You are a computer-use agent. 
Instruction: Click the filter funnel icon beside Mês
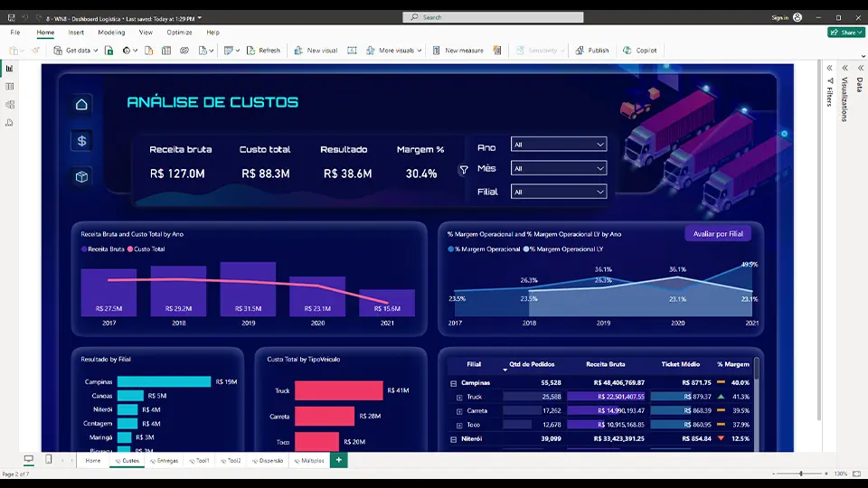pyautogui.click(x=464, y=170)
